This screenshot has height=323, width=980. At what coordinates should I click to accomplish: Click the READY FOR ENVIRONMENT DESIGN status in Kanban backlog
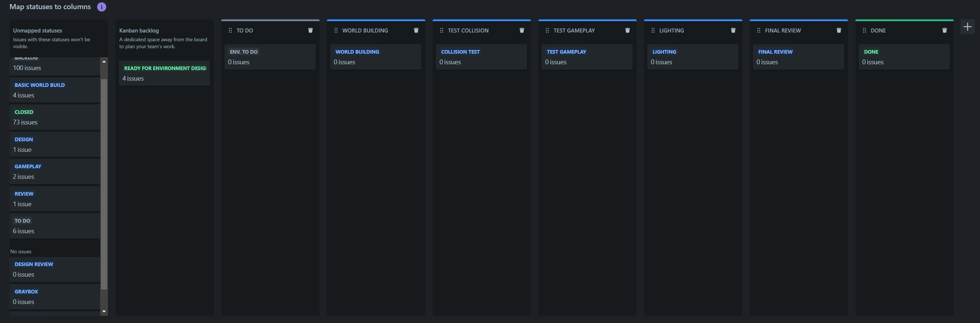pos(164,73)
